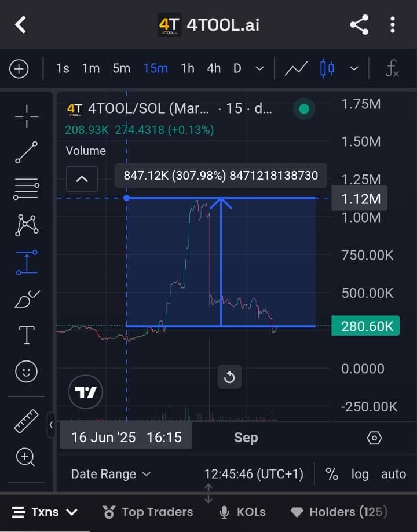Open the fx indicators icon
Screen dimensions: 417x532
pyautogui.click(x=392, y=68)
